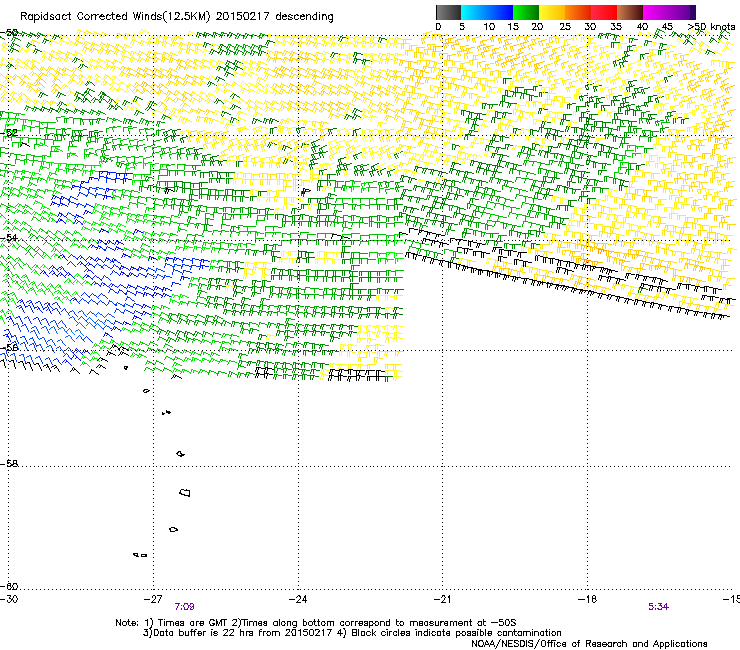Viewport: 740px width, 650px height.
Task: Click the '7:09' purple time label
Action: (x=184, y=607)
